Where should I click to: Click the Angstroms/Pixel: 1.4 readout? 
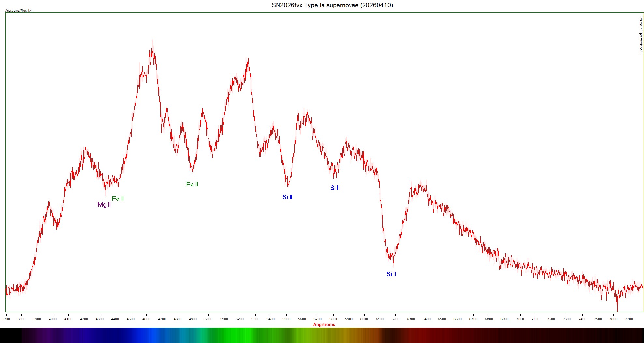coord(19,11)
